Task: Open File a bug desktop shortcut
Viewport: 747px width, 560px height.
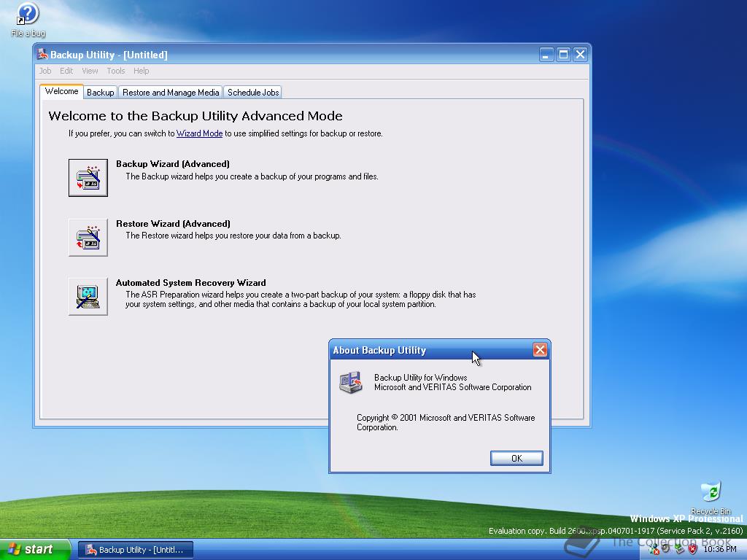Action: point(28,20)
